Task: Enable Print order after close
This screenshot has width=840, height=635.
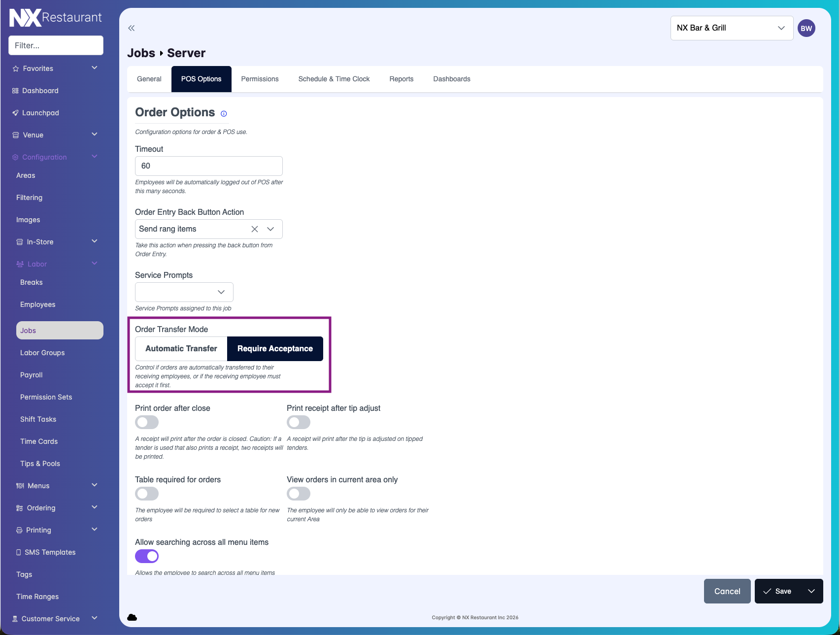Action: (x=147, y=422)
